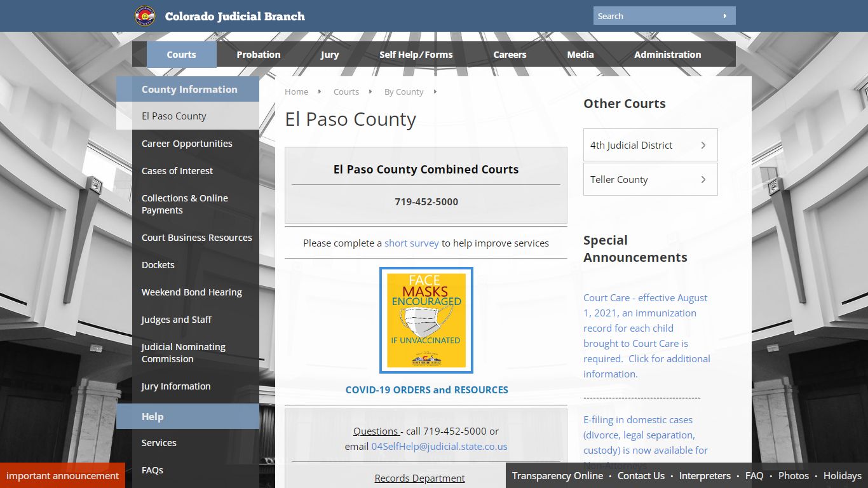Click the 04SelfHelp email address link
Screen dimensions: 868x488
coord(439,446)
